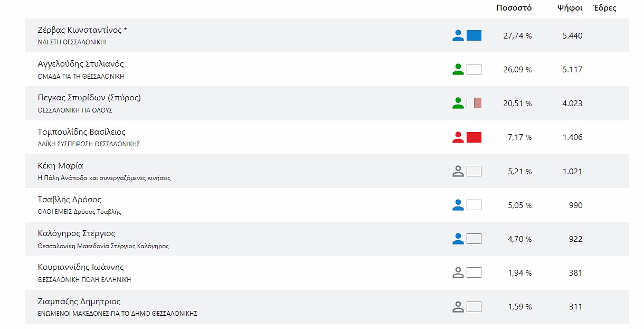The height and width of the screenshot is (329, 644).
Task: Click the vote count 5.117
Action: [573, 70]
